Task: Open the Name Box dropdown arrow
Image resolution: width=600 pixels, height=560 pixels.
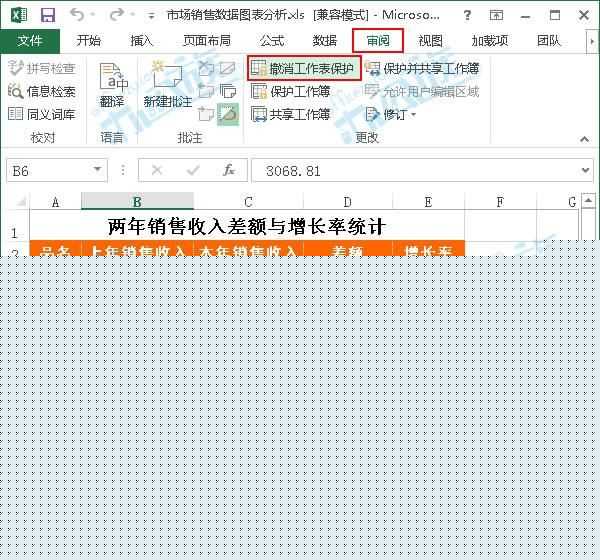Action: [x=98, y=170]
